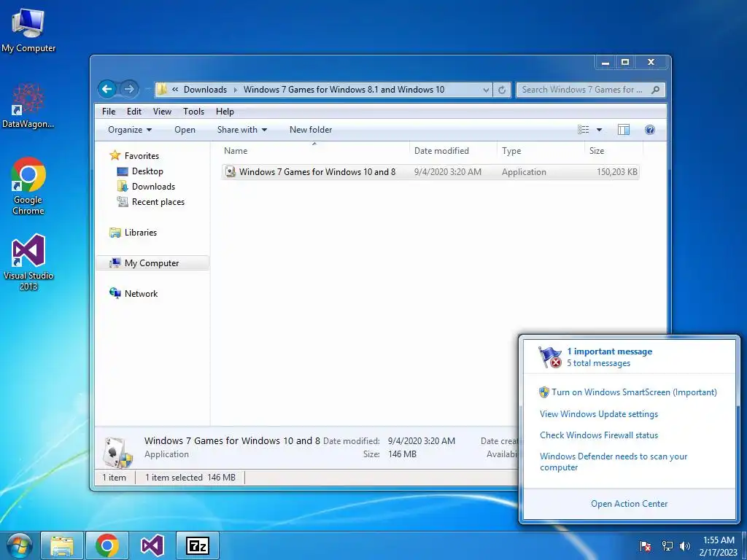Select Network in the navigation pane

(x=141, y=293)
